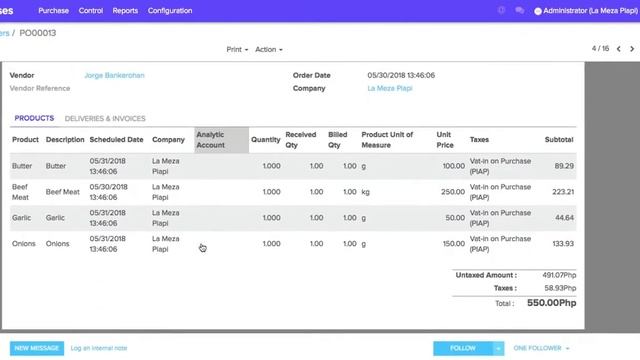640x360 pixels.
Task: Open the Reports menu
Action: click(x=125, y=11)
